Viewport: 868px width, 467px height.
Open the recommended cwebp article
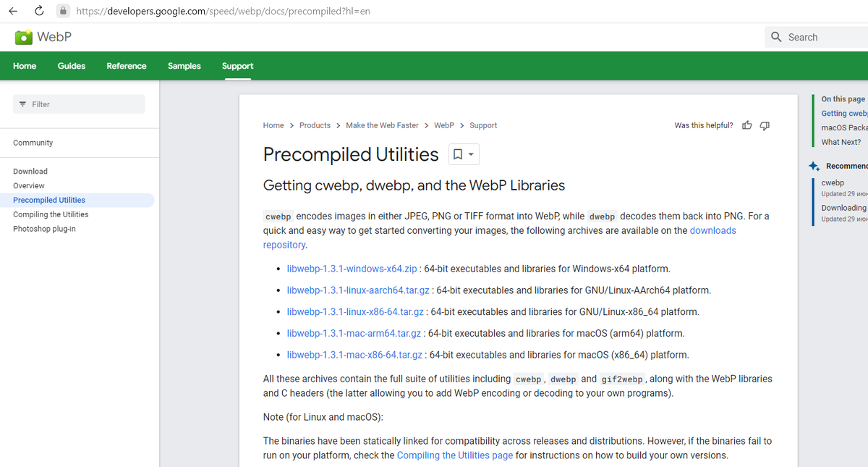[833, 182]
